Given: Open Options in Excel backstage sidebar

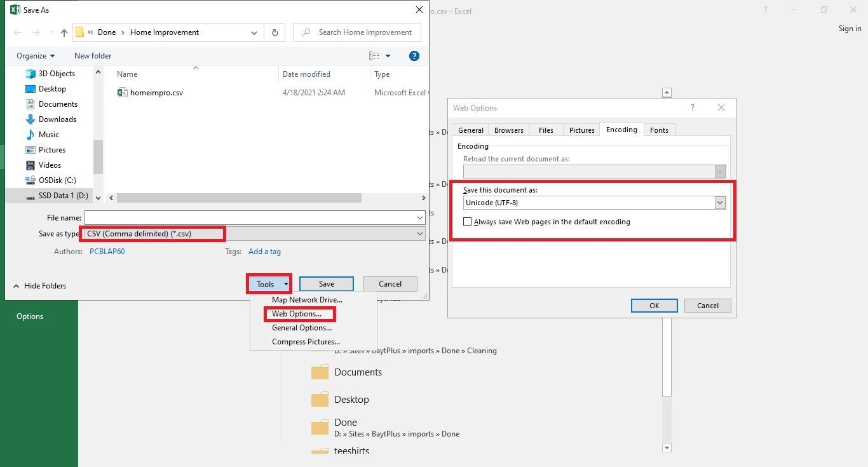Looking at the screenshot, I should pyautogui.click(x=30, y=316).
